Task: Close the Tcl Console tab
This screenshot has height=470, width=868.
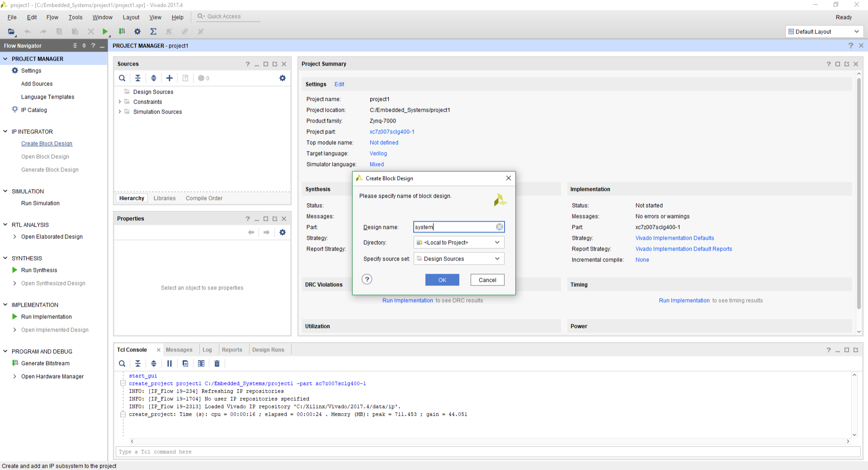Action: pos(159,350)
